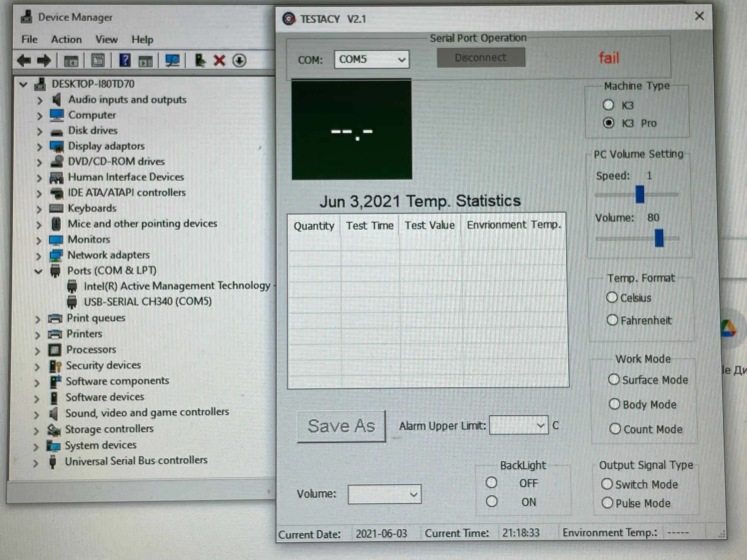The height and width of the screenshot is (560, 747).
Task: Click the Save As button
Action: coord(341,426)
